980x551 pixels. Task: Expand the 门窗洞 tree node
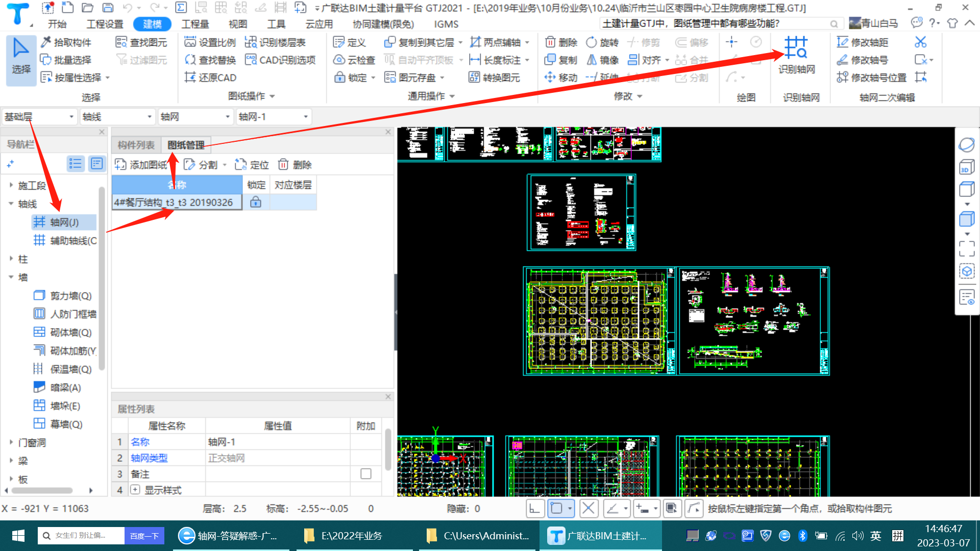pos(11,442)
